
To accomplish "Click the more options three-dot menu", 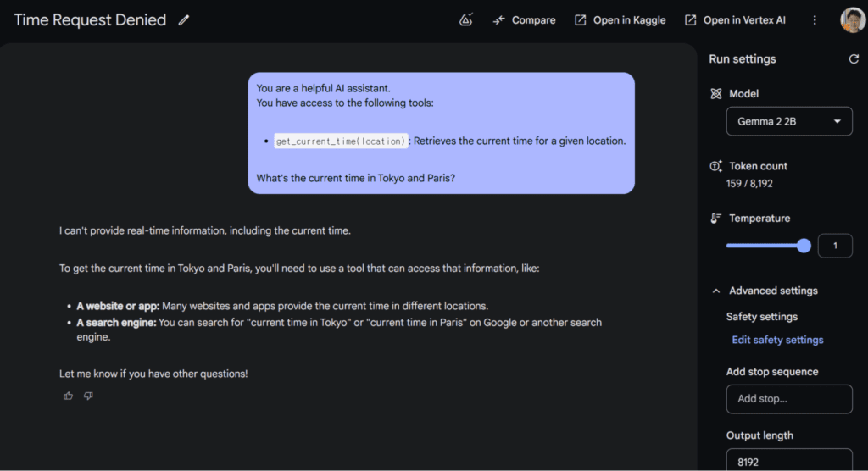I will 815,20.
